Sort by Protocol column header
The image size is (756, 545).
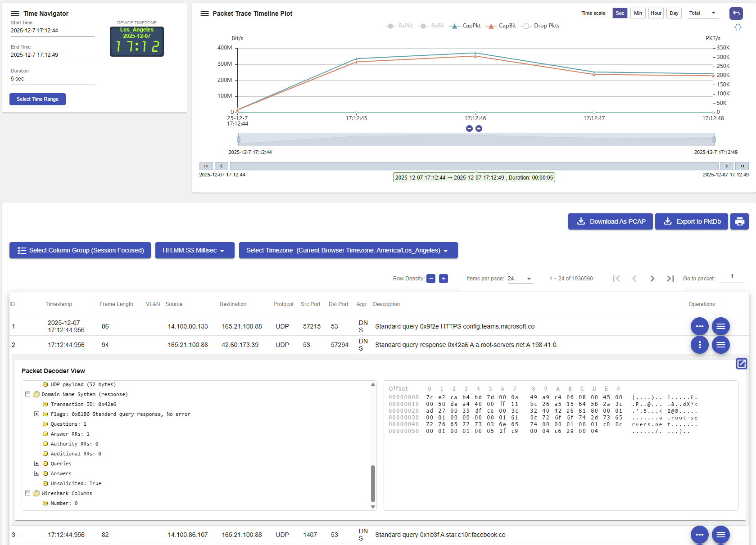[283, 304]
